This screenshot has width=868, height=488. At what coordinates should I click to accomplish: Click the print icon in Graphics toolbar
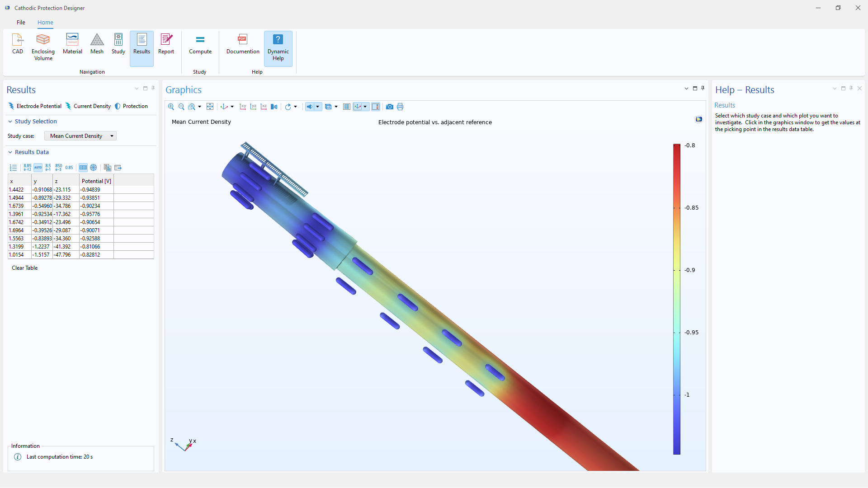[x=400, y=107]
